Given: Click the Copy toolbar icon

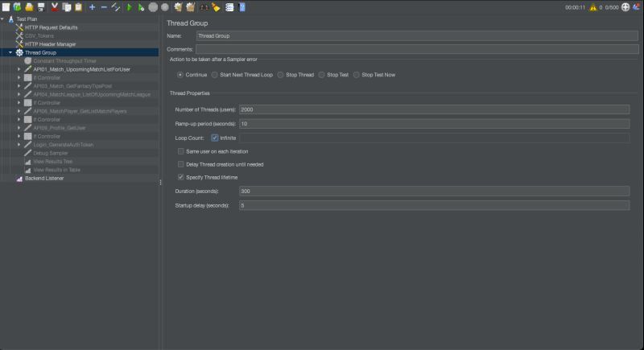Looking at the screenshot, I should pos(67,7).
